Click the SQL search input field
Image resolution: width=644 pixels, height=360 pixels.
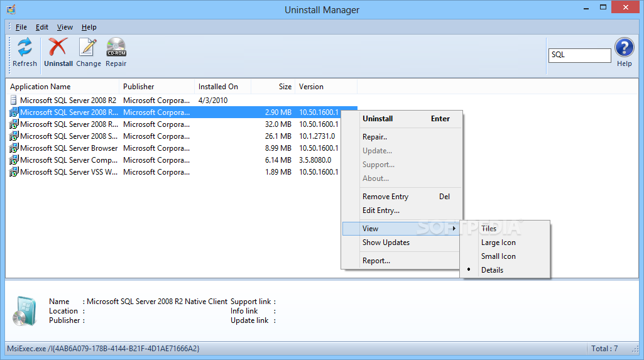click(579, 55)
